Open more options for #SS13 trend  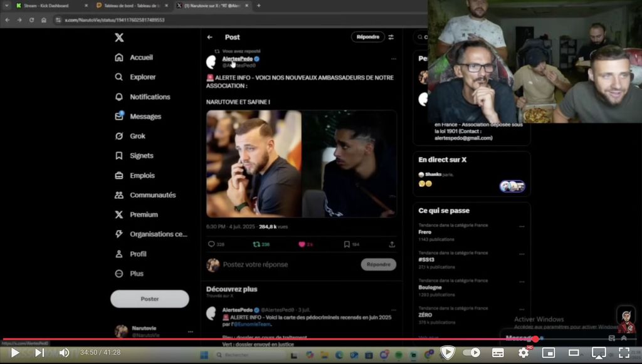click(x=522, y=254)
